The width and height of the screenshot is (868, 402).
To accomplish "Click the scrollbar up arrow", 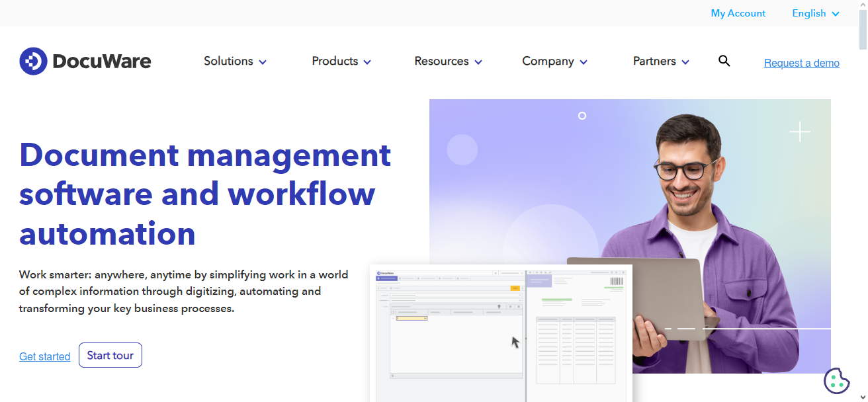I will tap(863, 5).
